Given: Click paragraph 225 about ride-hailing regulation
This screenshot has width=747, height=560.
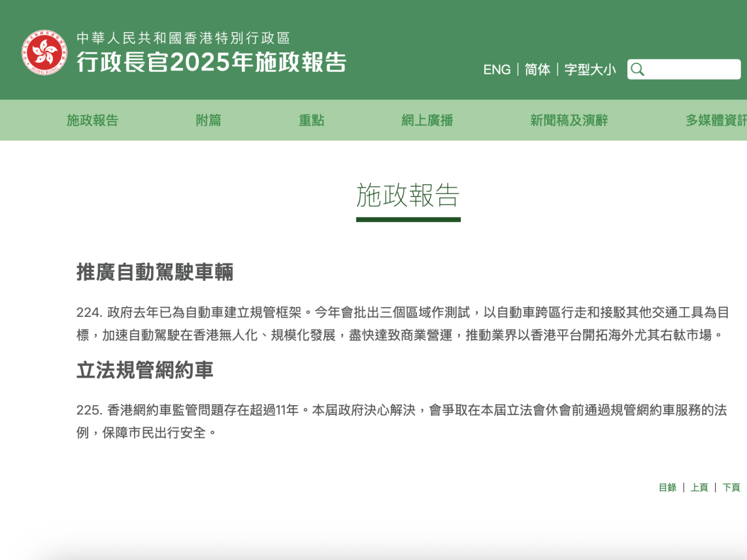Looking at the screenshot, I should (402, 421).
